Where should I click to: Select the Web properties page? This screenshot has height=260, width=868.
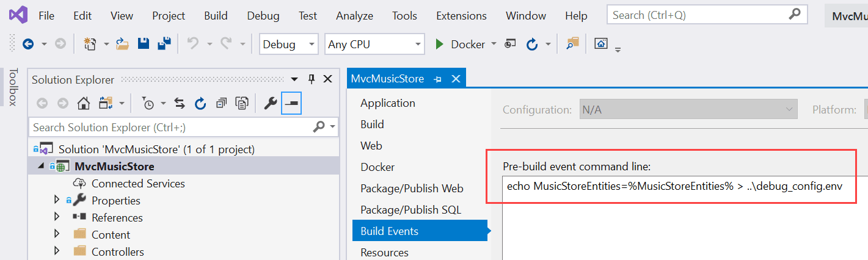(x=371, y=145)
